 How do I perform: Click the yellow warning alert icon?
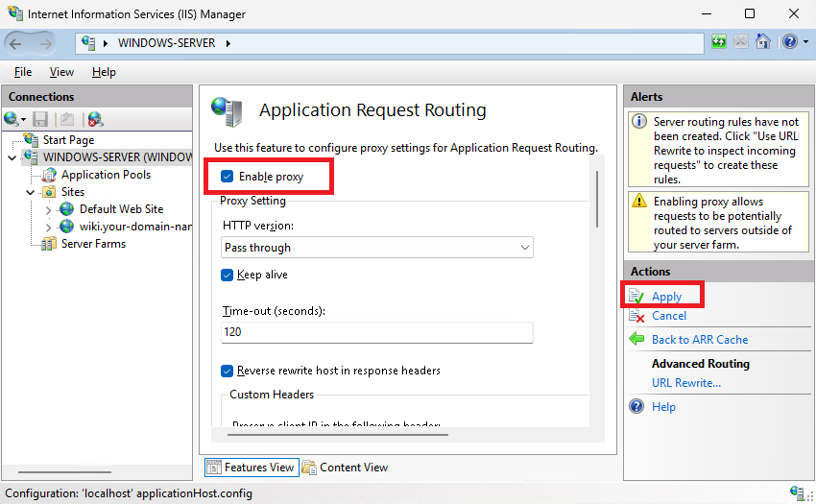(x=639, y=201)
